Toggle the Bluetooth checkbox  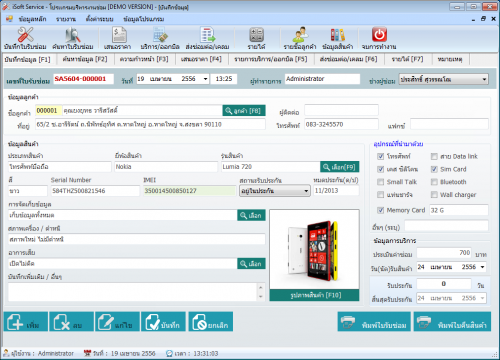pos(434,182)
